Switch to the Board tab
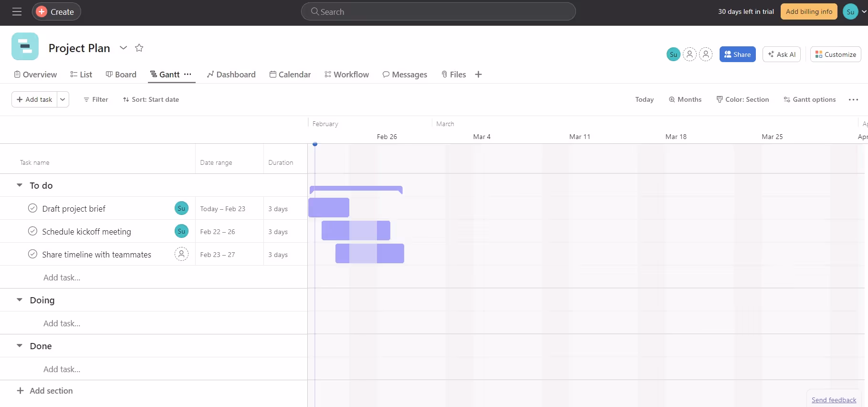 click(121, 75)
